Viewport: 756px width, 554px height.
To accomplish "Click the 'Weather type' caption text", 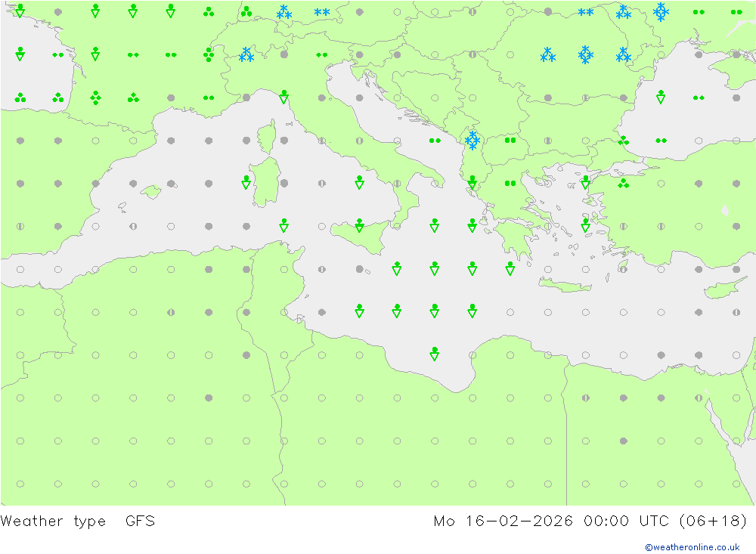I will click(53, 522).
